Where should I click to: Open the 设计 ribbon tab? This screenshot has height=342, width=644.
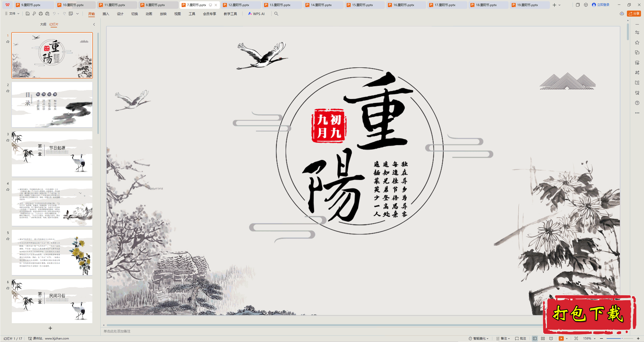(120, 14)
